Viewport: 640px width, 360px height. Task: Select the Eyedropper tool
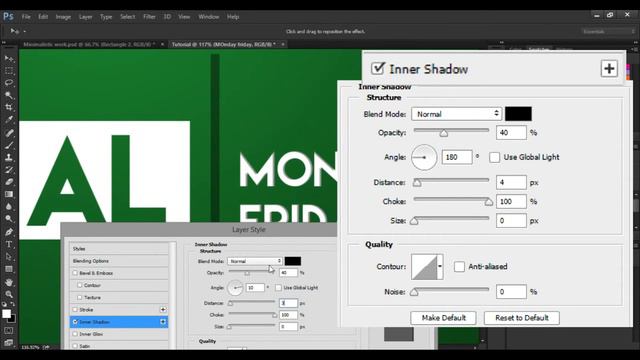[9, 120]
